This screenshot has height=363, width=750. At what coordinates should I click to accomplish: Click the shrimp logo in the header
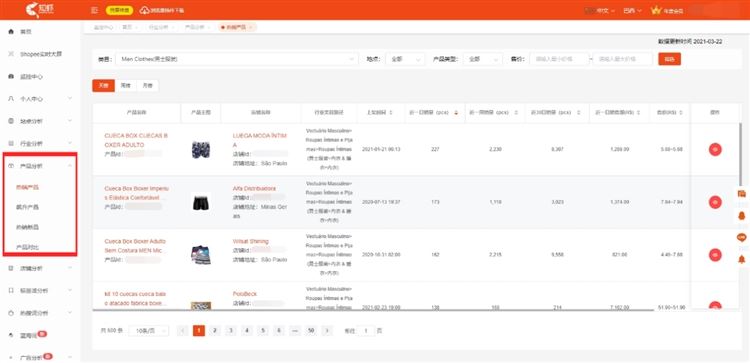40,10
